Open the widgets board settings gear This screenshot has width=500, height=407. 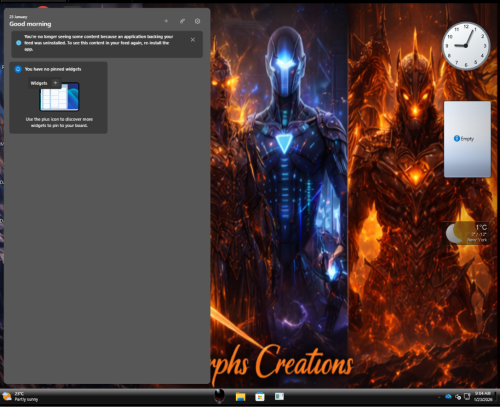click(x=197, y=21)
